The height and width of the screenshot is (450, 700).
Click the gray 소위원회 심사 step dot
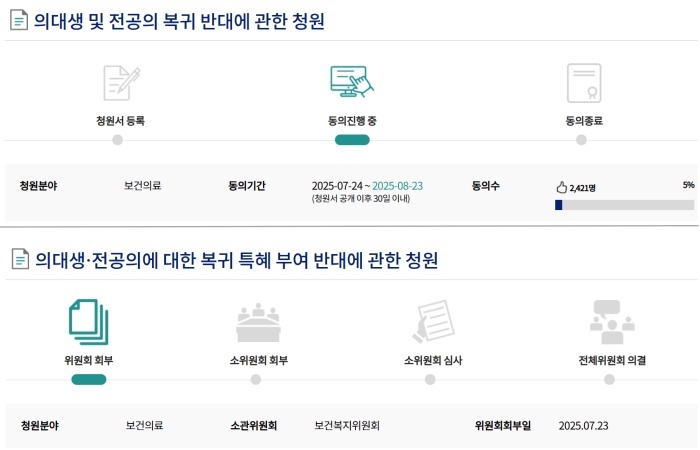click(x=430, y=380)
